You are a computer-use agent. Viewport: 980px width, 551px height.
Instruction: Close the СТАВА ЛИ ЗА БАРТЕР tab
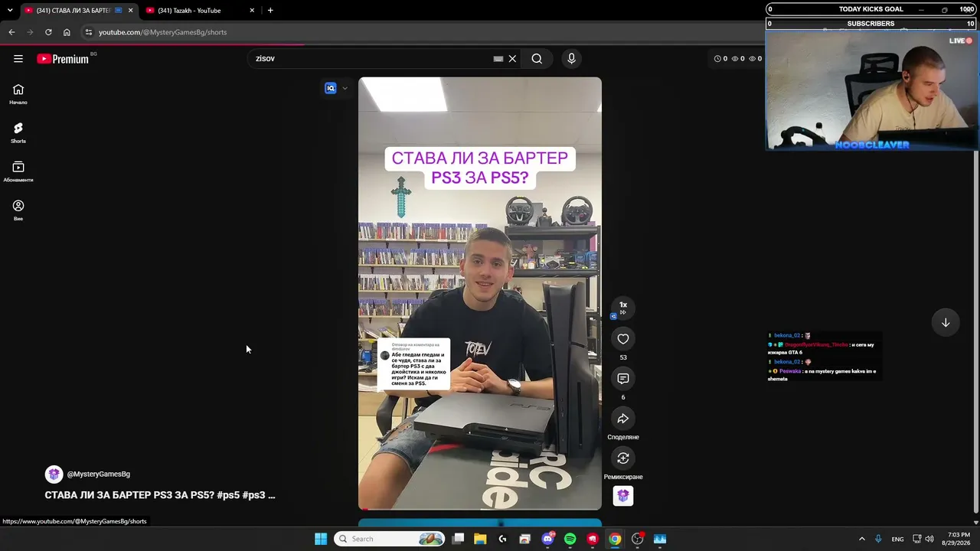click(130, 11)
